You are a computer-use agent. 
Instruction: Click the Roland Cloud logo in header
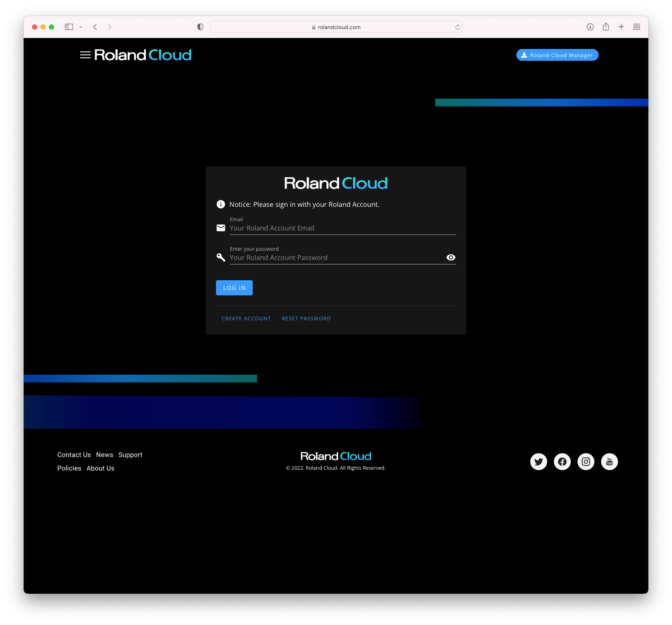click(x=143, y=55)
